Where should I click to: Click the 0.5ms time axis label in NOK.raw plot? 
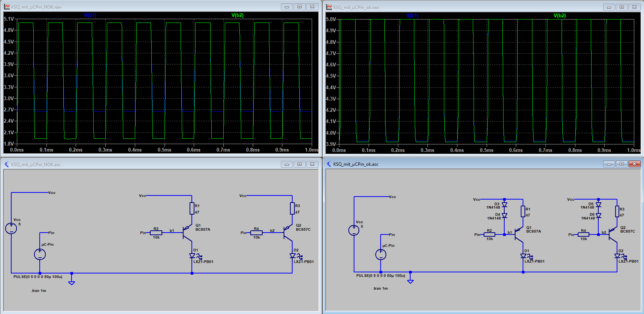pyautogui.click(x=164, y=150)
